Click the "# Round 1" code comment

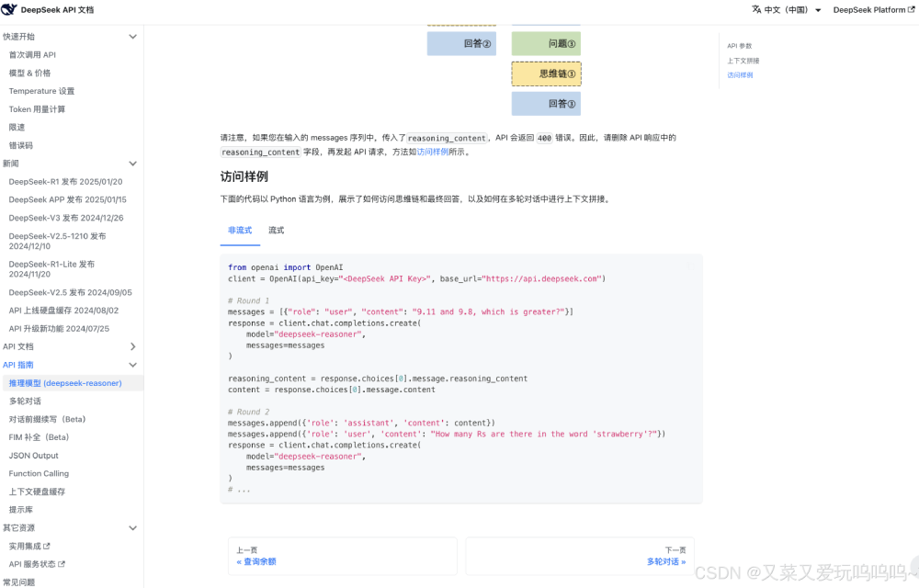pyautogui.click(x=248, y=300)
